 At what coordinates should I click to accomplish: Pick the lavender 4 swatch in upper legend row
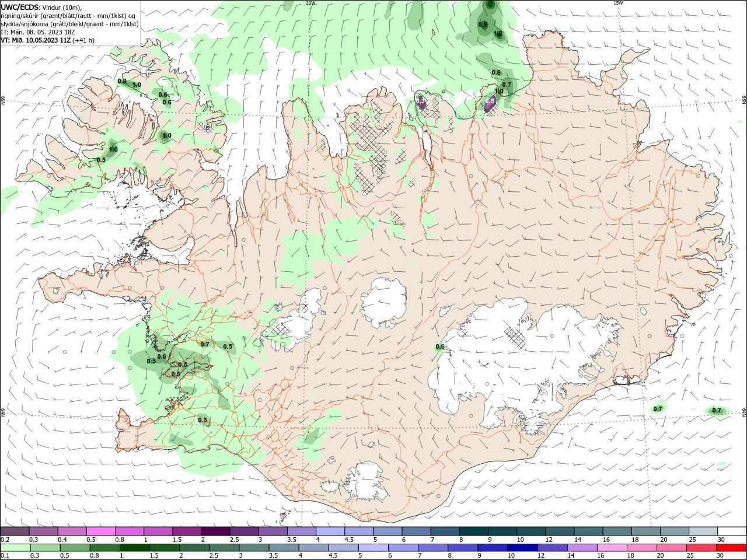point(330,531)
